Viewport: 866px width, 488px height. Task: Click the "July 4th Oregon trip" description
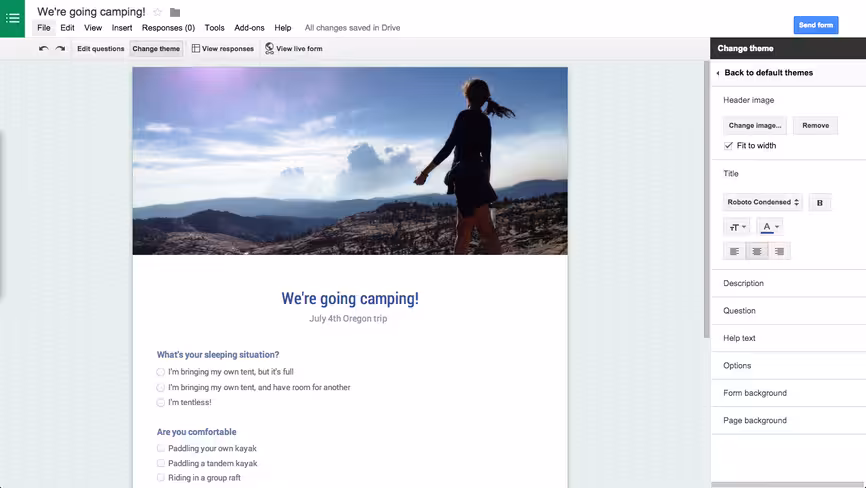coord(348,319)
